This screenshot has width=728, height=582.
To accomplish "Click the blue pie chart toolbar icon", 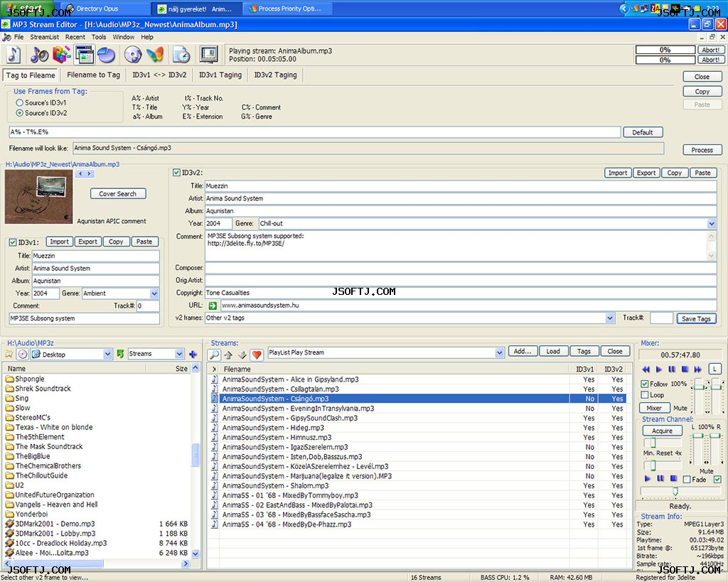I will [107, 55].
